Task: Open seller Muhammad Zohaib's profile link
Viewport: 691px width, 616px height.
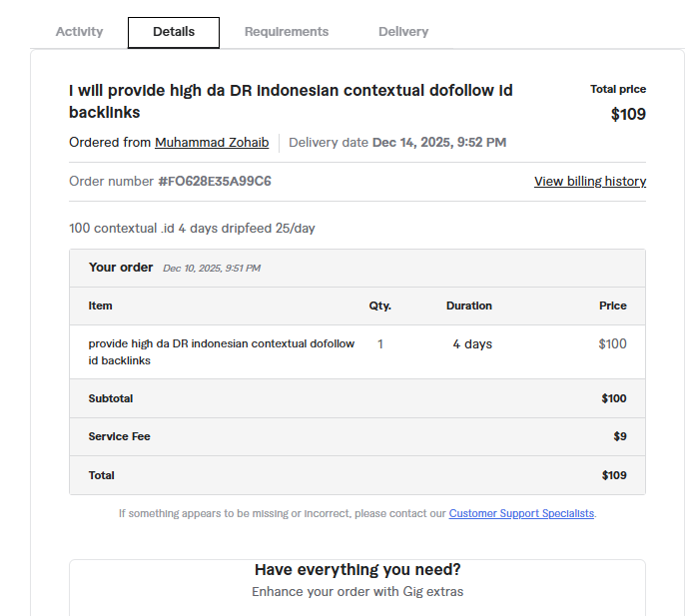Action: (x=212, y=143)
